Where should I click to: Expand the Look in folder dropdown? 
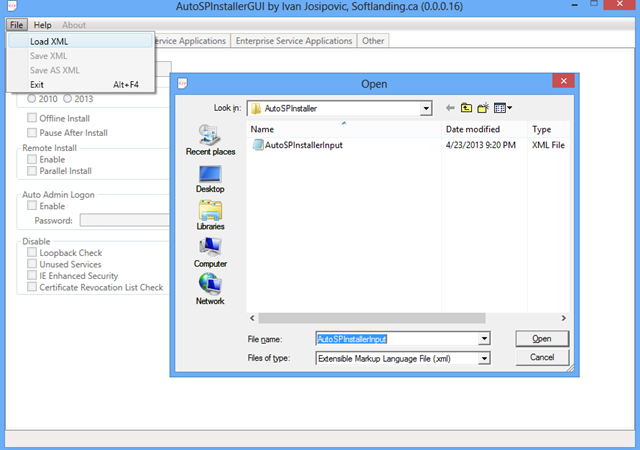[426, 109]
